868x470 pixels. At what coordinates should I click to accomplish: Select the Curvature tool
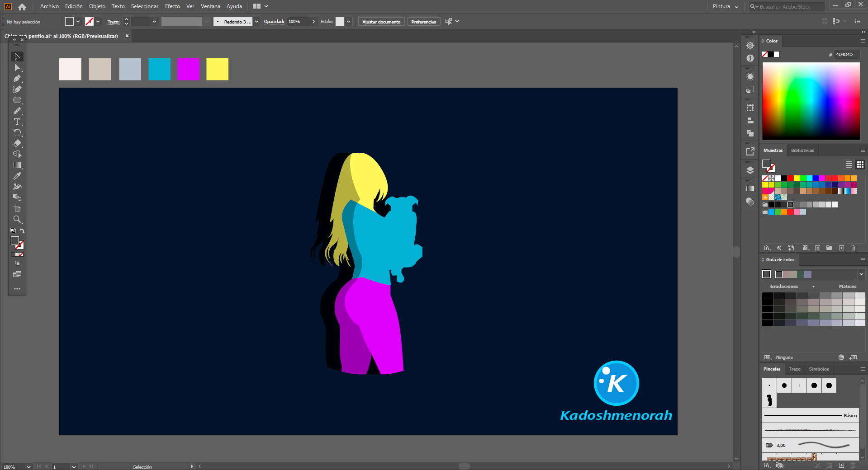click(17, 89)
